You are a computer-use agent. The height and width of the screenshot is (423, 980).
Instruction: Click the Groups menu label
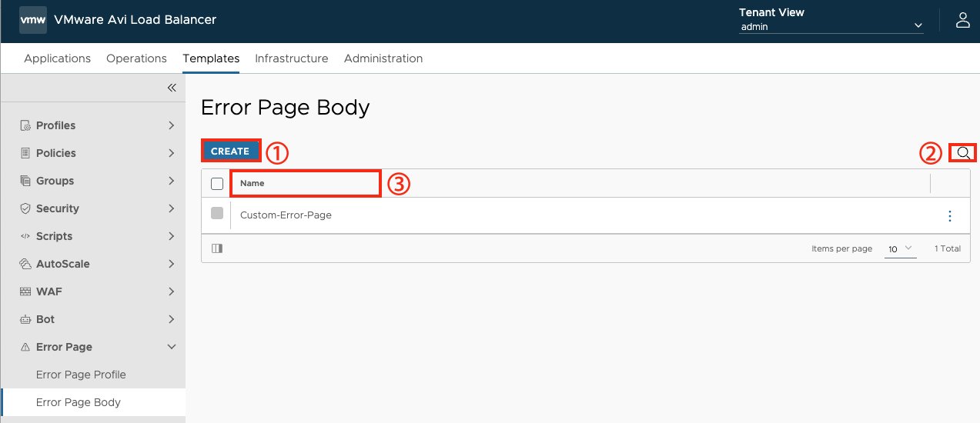point(55,181)
